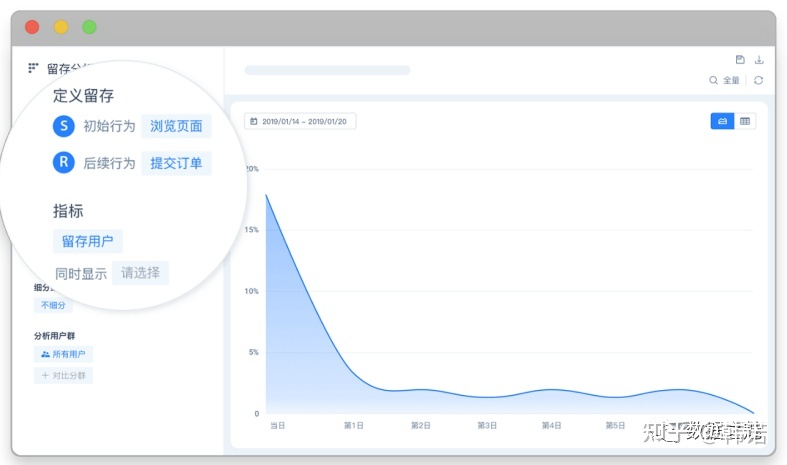
Task: Click the green macOS window button
Action: [x=89, y=27]
